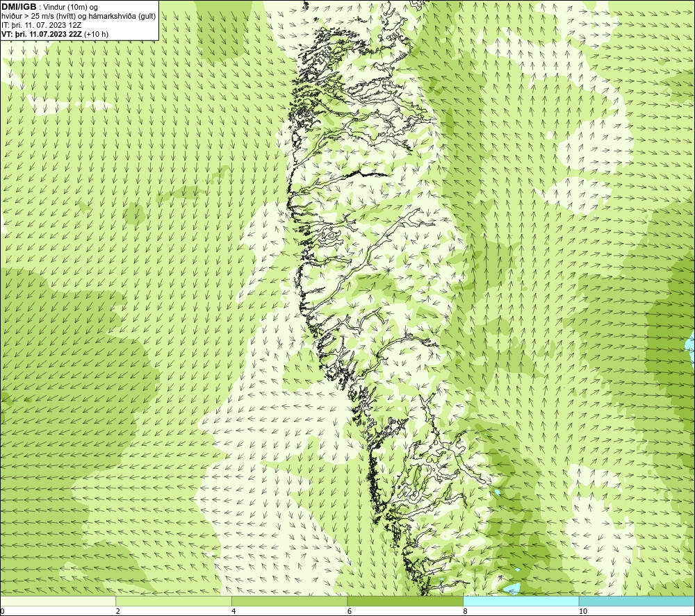Click the DMI/IGB title in the legend
Screen dimensions: 695x616
coord(19,7)
